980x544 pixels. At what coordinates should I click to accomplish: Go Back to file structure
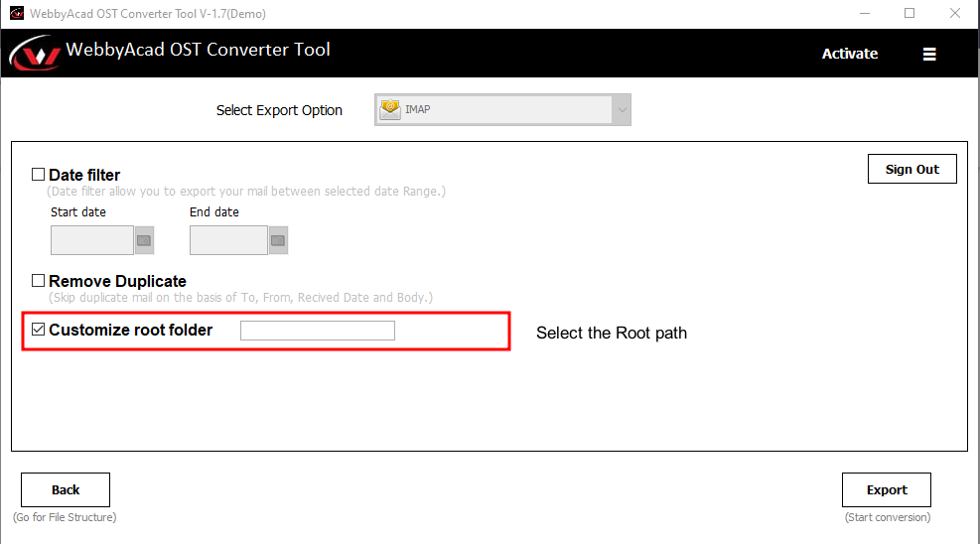tap(66, 489)
